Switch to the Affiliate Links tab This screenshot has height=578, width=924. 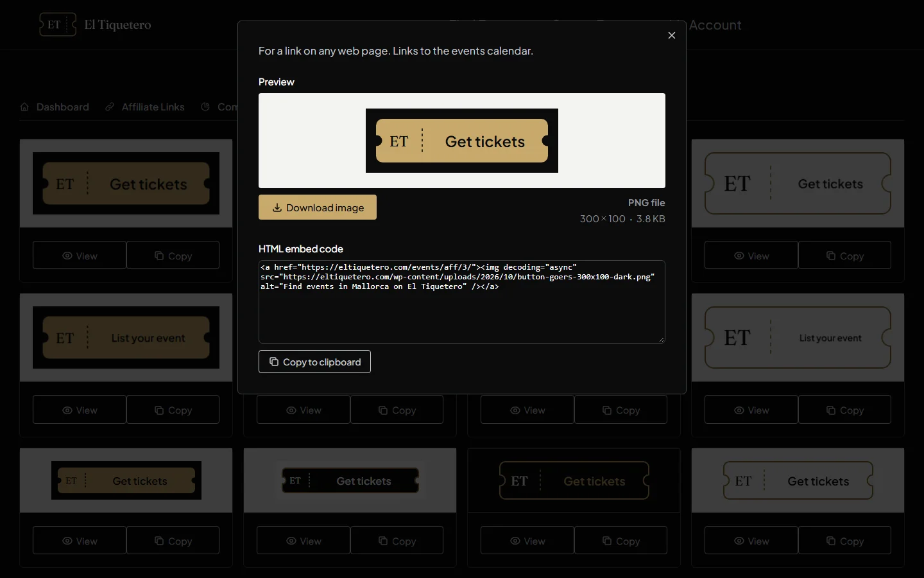tap(145, 107)
